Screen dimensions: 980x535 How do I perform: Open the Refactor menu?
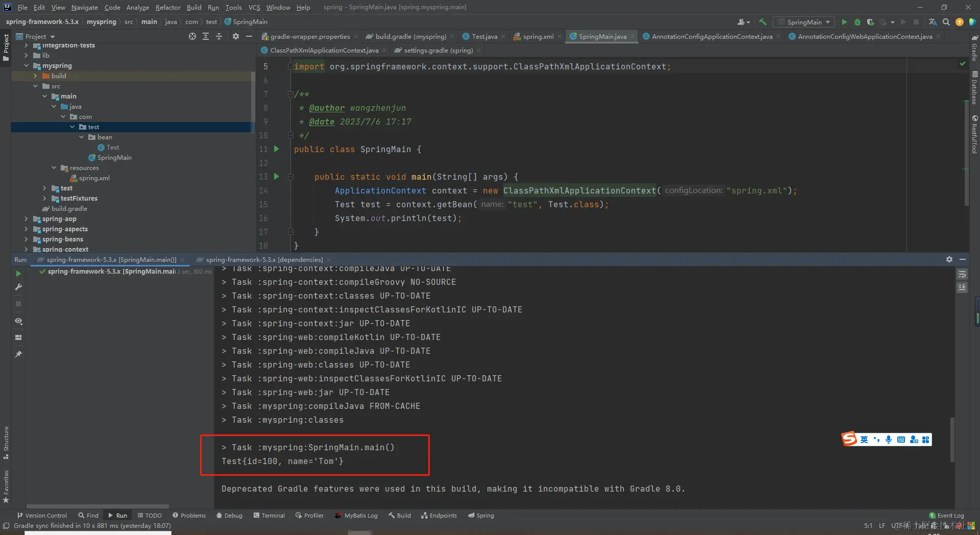[168, 7]
